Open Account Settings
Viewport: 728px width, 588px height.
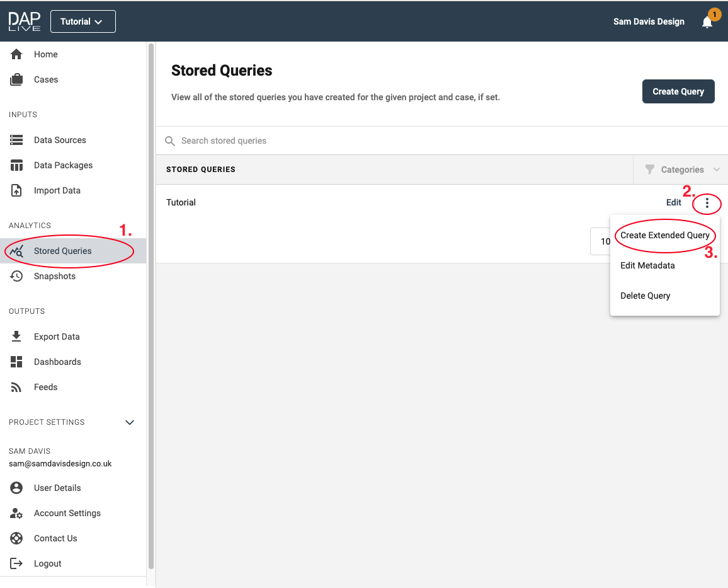[67, 513]
